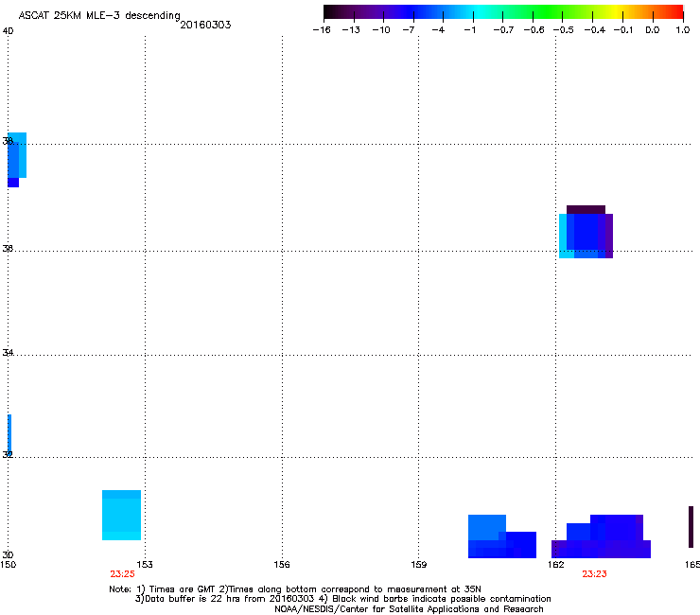The width and height of the screenshot is (700, 615).
Task: Click the date label 20160303
Action: pyautogui.click(x=205, y=25)
